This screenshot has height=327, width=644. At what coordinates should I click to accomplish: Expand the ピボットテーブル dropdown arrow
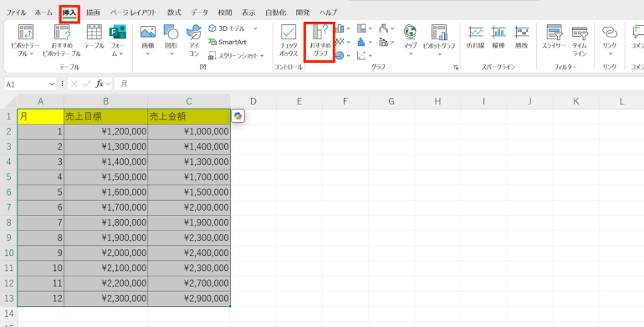pyautogui.click(x=31, y=54)
